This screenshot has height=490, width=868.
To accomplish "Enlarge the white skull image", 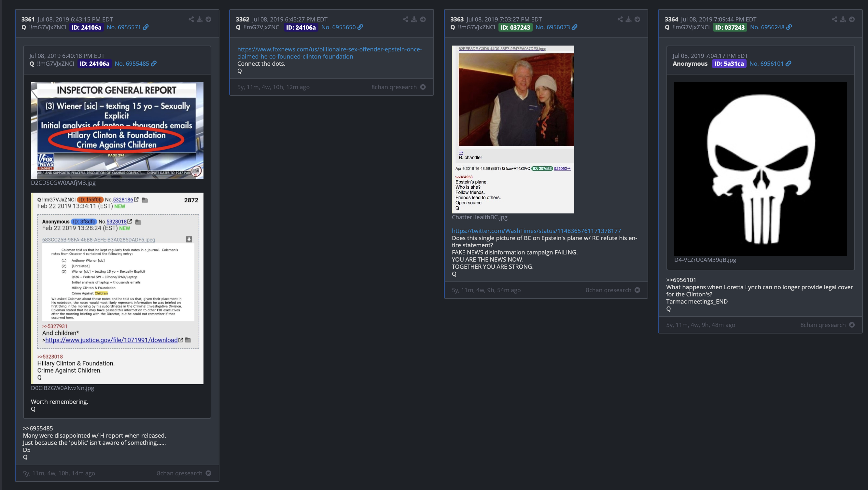I will [x=760, y=169].
